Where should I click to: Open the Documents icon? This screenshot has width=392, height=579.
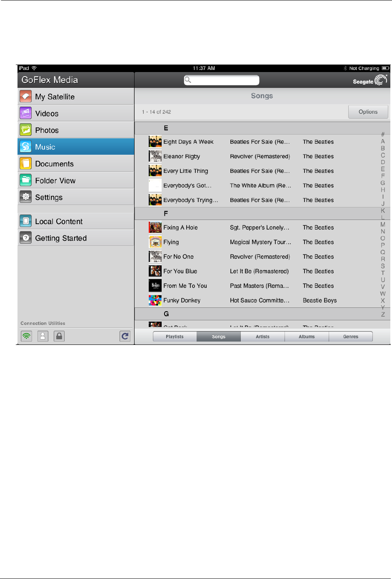26,164
